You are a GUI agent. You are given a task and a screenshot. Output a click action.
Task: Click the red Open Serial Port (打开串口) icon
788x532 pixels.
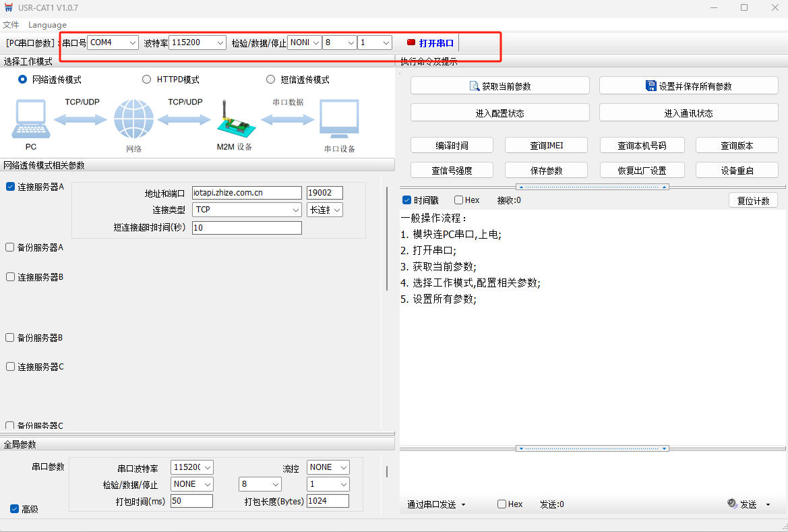[411, 42]
